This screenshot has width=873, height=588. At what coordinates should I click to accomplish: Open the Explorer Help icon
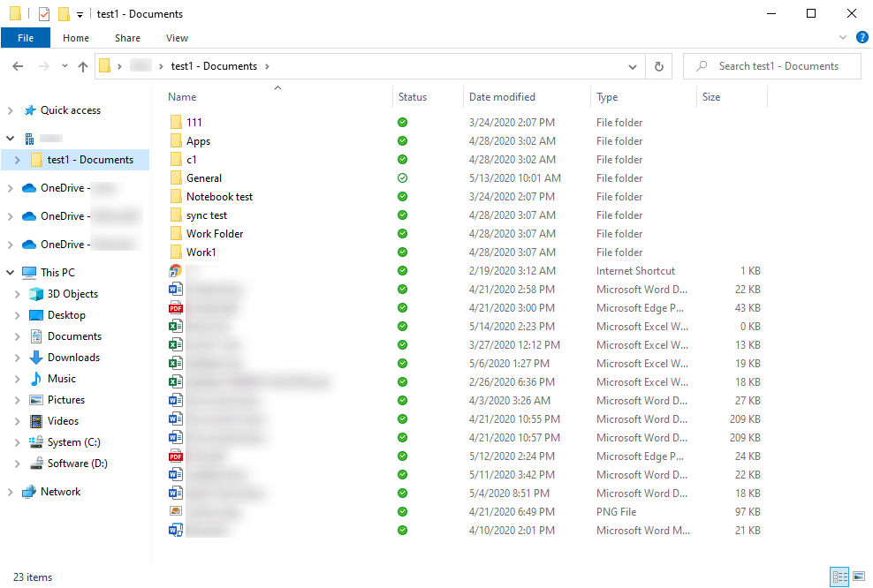(862, 38)
